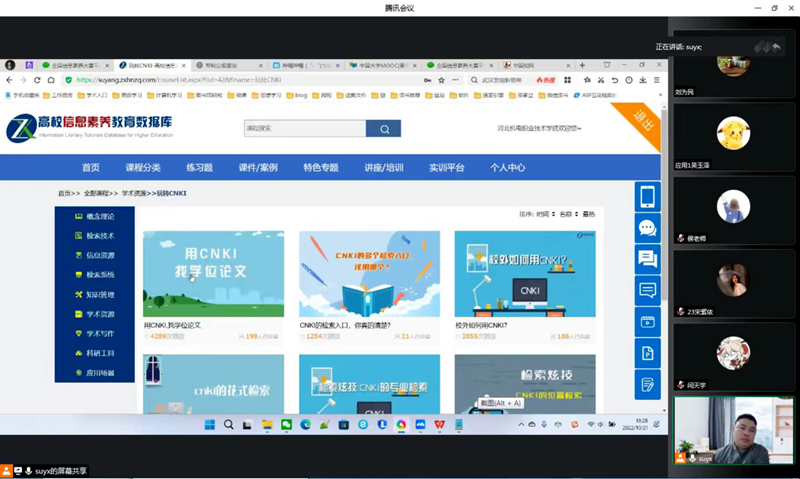Open the 个人中心 navigation menu item

pyautogui.click(x=508, y=168)
